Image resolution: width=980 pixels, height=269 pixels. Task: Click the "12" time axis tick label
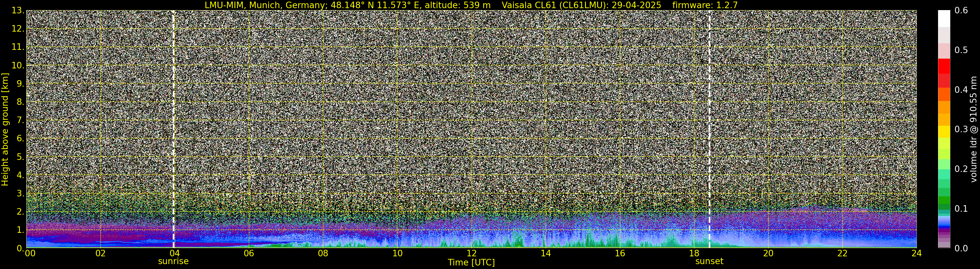(471, 253)
